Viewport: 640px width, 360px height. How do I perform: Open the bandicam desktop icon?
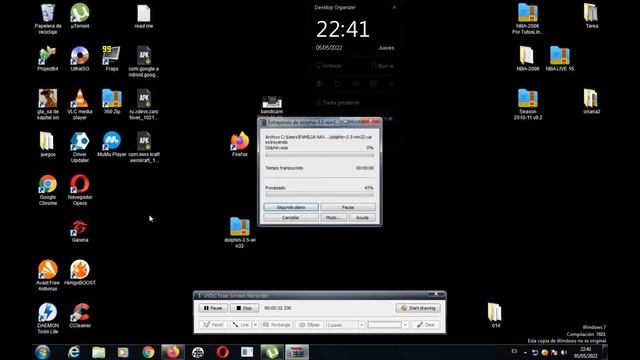(x=272, y=105)
